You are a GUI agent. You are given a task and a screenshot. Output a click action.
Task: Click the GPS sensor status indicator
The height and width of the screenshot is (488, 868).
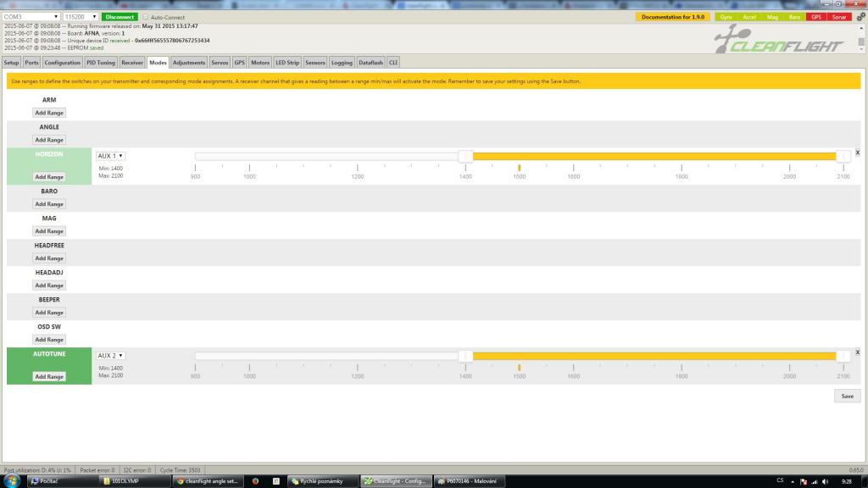[816, 17]
